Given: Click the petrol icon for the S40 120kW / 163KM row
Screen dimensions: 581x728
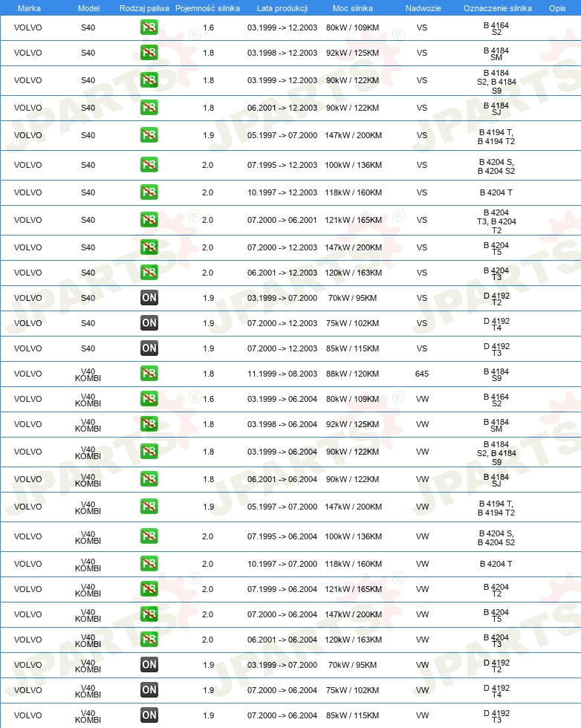Looking at the screenshot, I should point(149,272).
